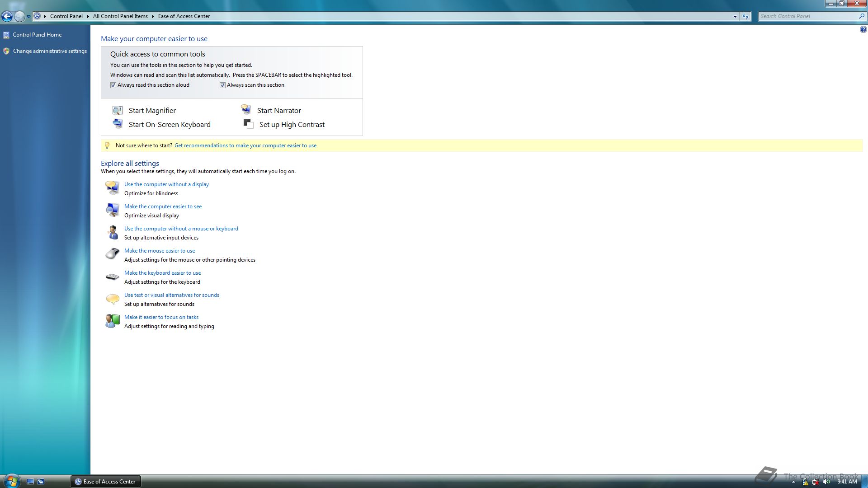This screenshot has width=868, height=488.
Task: Click the Back navigation arrow
Action: tap(7, 16)
